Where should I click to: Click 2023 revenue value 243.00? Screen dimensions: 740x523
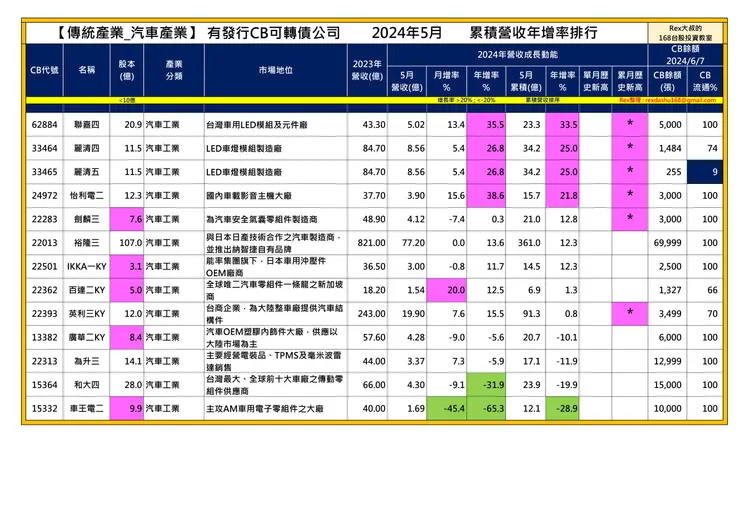coord(371,313)
